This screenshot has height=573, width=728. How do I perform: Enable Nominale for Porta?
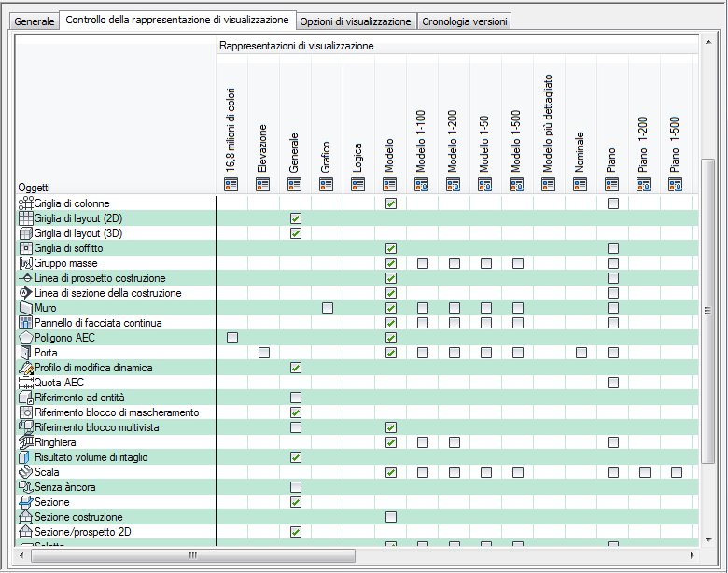(x=581, y=353)
